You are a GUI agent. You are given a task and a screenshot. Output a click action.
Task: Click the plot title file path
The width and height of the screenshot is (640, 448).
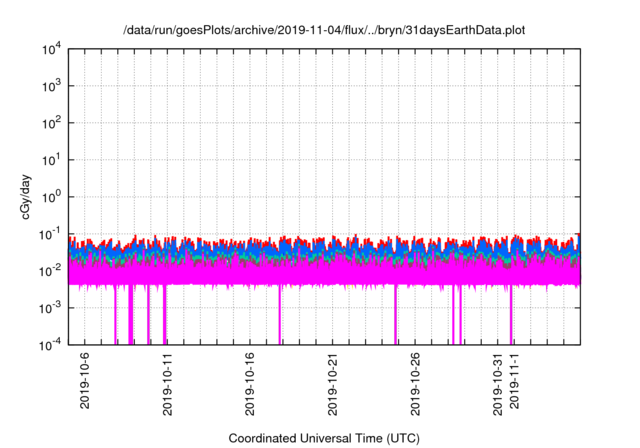tap(324, 30)
